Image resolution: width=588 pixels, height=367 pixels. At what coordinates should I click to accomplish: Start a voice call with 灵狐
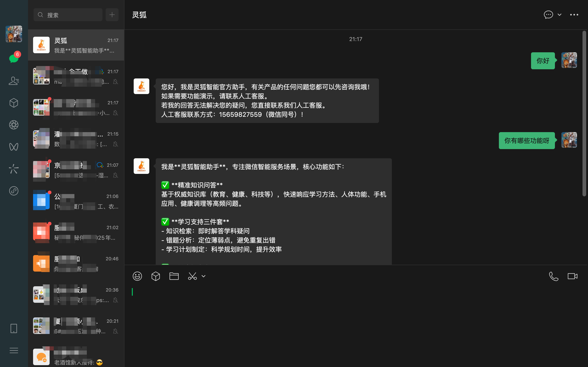tap(554, 276)
